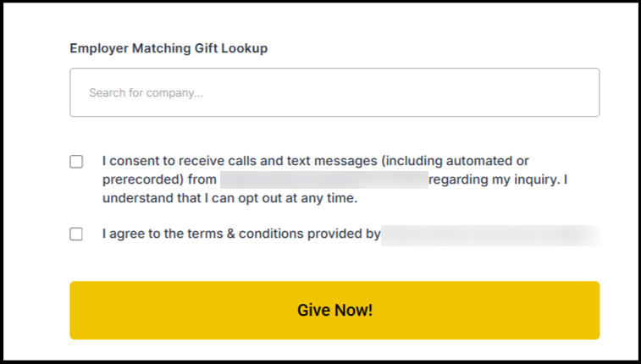Click the agree to terms & conditions text

pyautogui.click(x=241, y=234)
